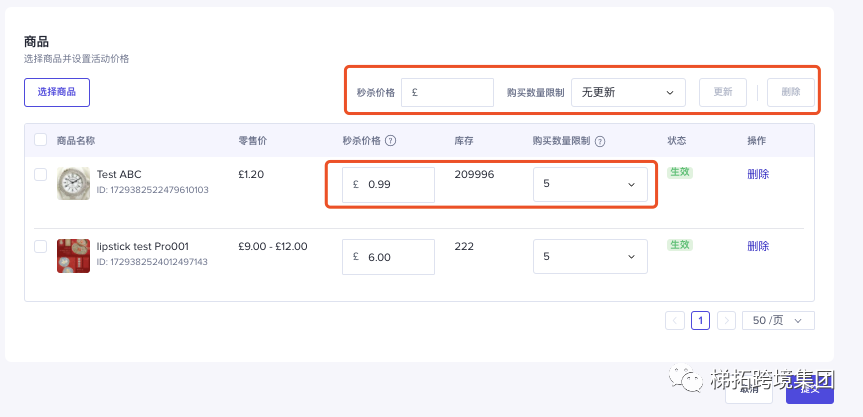This screenshot has width=863, height=417.
Task: Check the lipstick test Pro001 row checkbox
Action: [40, 246]
